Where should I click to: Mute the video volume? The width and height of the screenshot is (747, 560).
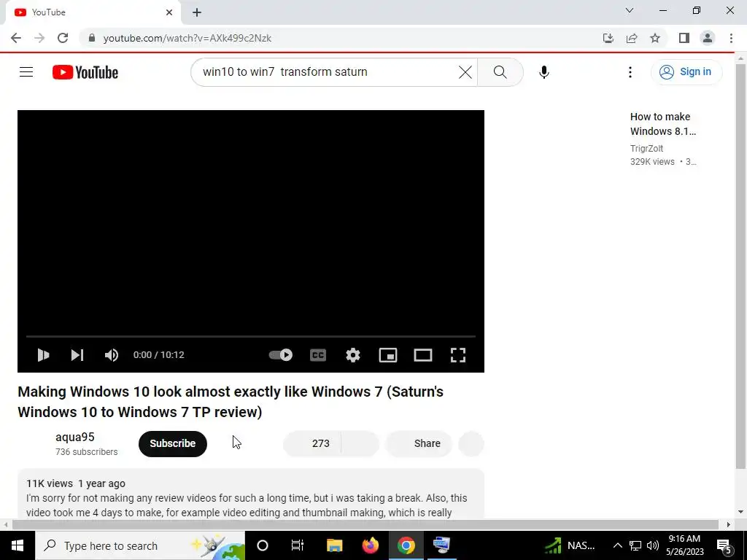pyautogui.click(x=112, y=355)
